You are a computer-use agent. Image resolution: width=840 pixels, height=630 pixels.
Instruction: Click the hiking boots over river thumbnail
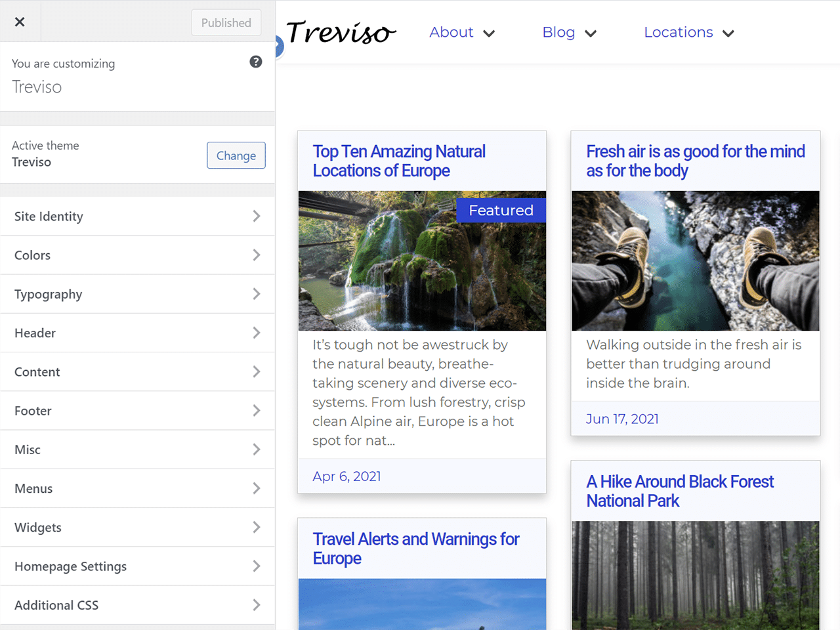(x=696, y=261)
